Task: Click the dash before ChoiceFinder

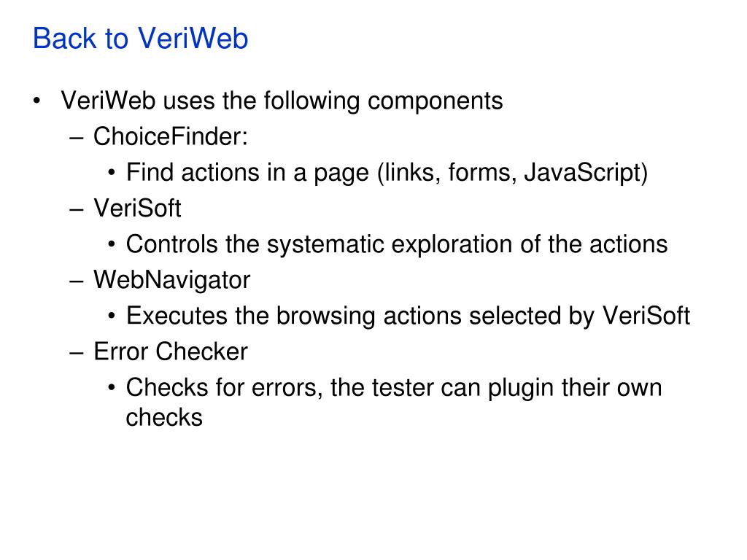Action: click(76, 138)
